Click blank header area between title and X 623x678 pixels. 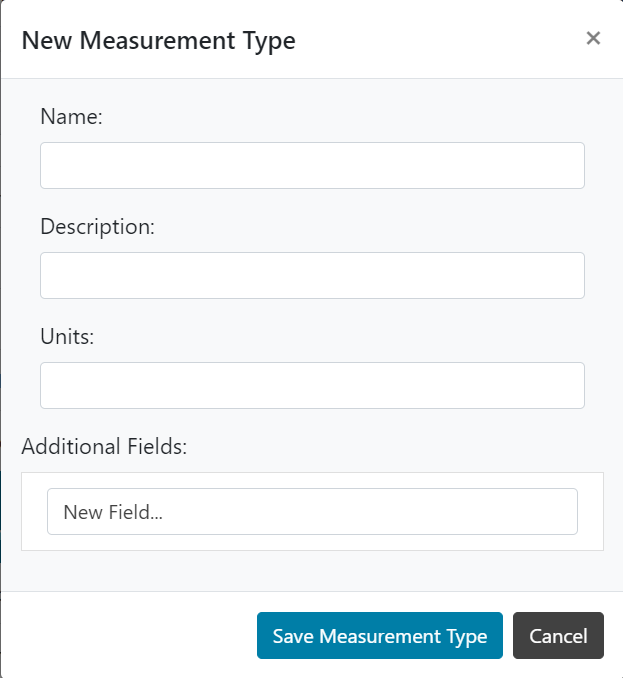[440, 40]
